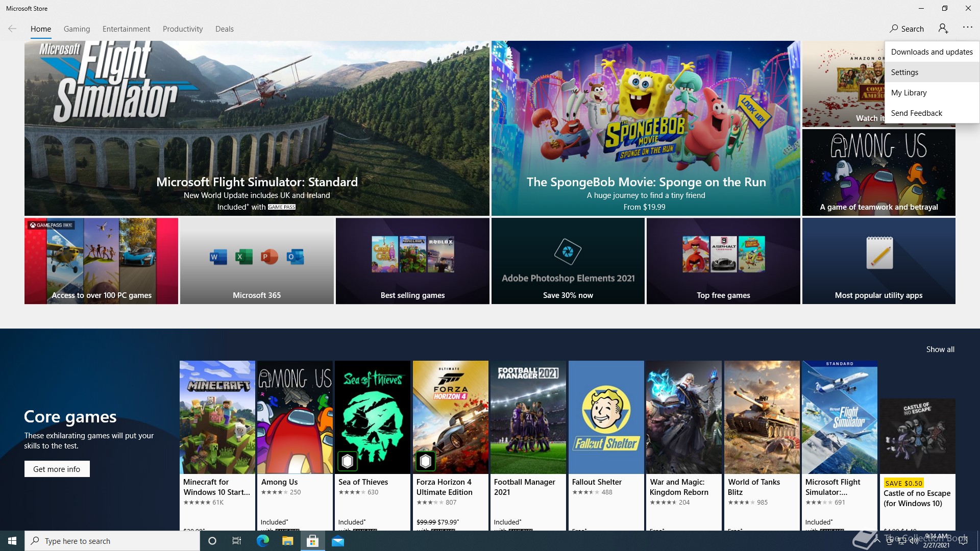980x551 pixels.
Task: Open the Sea of Thieves game card
Action: point(373,445)
